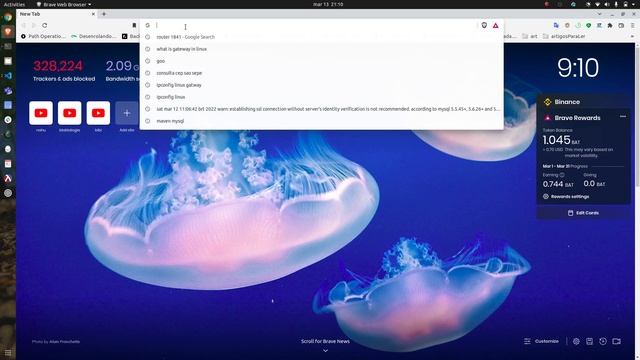The width and height of the screenshot is (640, 360).
Task: Click the Wi-Fi icon in system tray
Action: pyautogui.click(x=598, y=4)
